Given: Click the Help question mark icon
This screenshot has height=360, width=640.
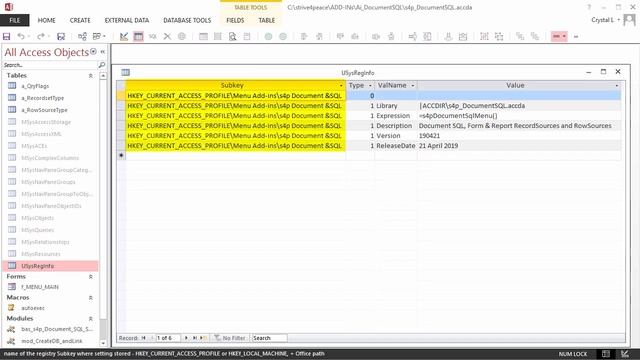Looking at the screenshot, I should tap(589, 7).
